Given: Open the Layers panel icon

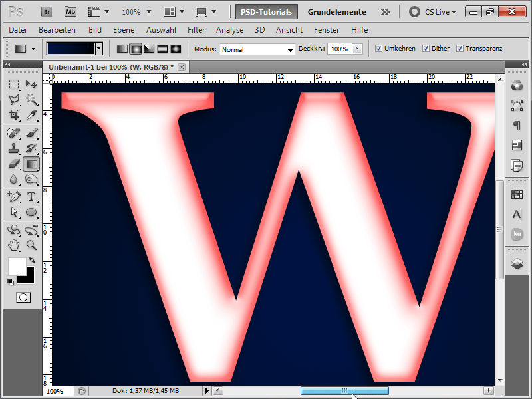Looking at the screenshot, I should point(517,263).
